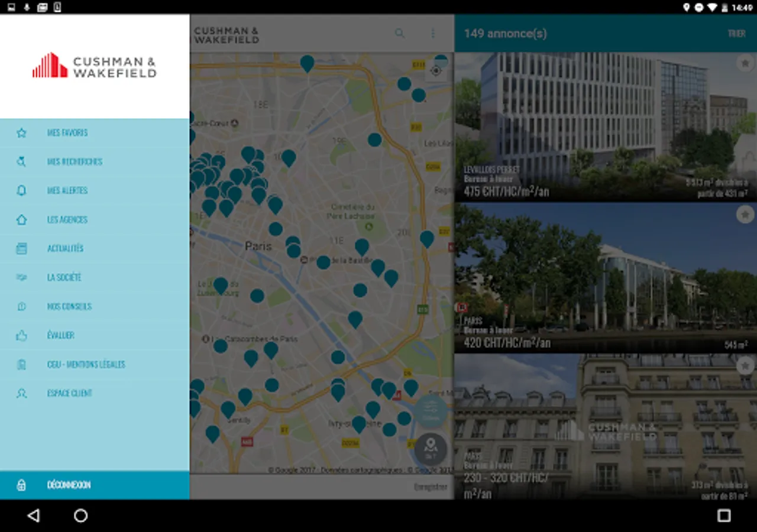Favorite the 230 - 320 €HT listing star
This screenshot has width=757, height=532.
pos(745,366)
